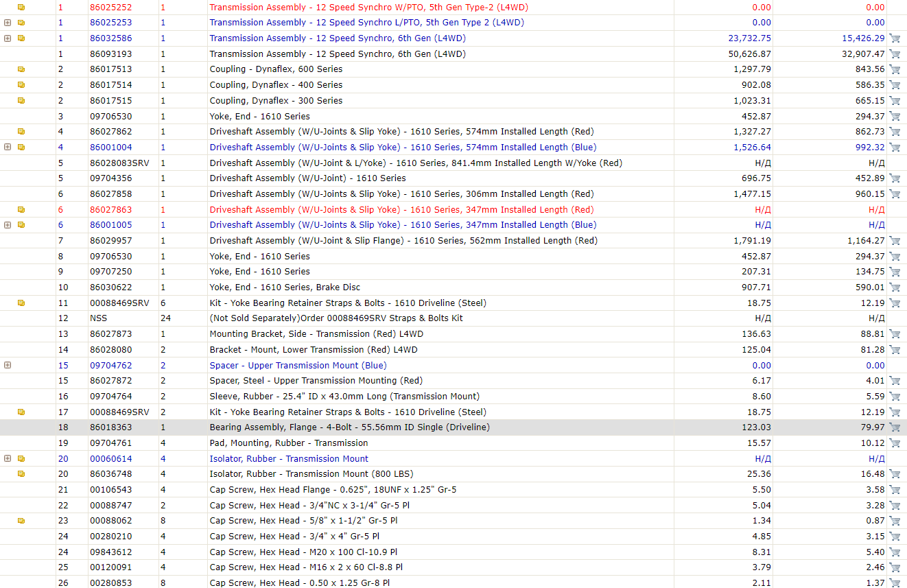Image resolution: width=907 pixels, height=588 pixels.
Task: Click price 50,626.87
Action: [x=749, y=54]
